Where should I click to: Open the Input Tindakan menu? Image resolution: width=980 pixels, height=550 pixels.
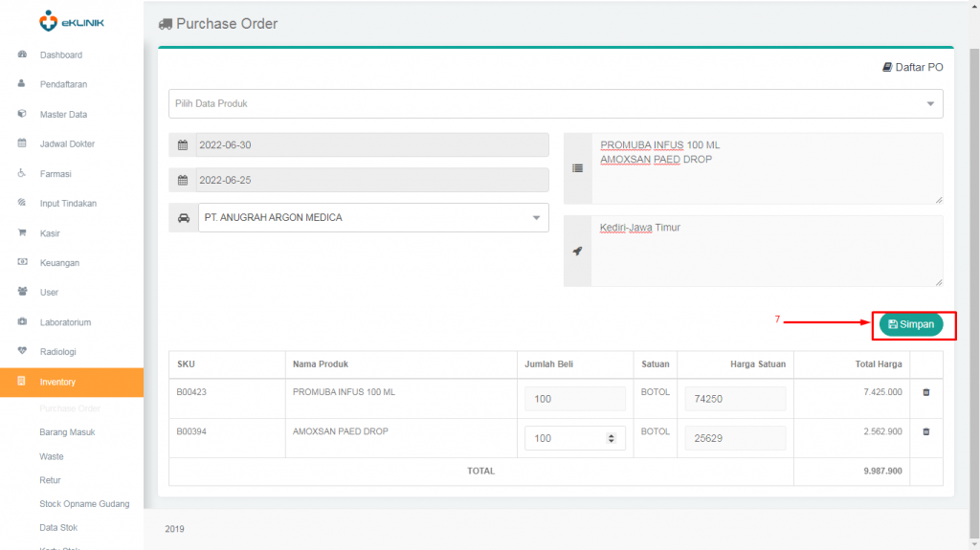pos(68,203)
